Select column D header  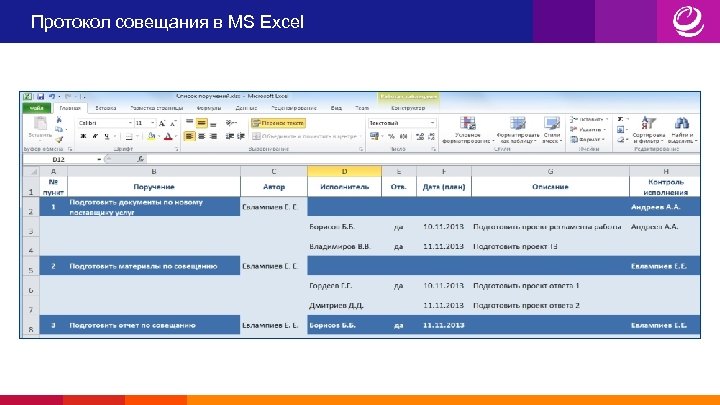tap(344, 172)
